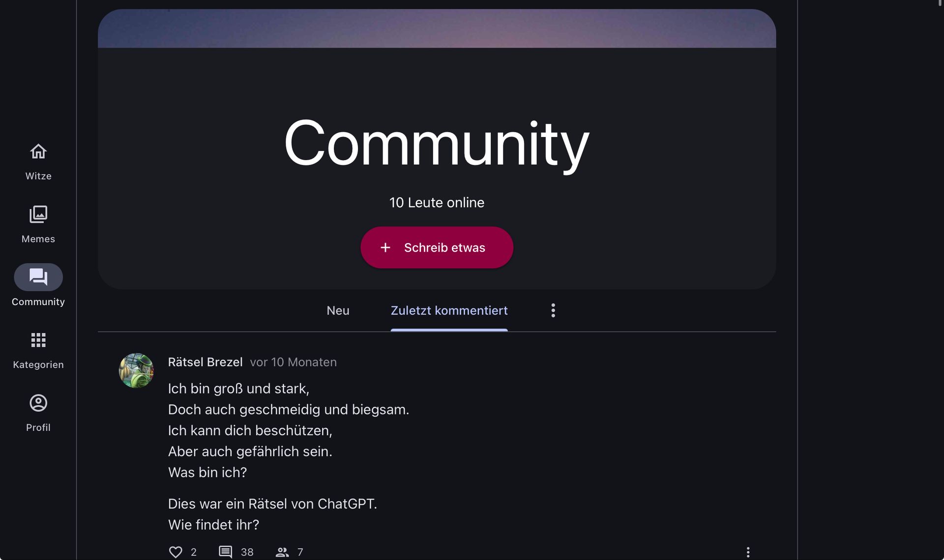This screenshot has width=944, height=560.
Task: Click the Schreib etwas button
Action: (437, 248)
